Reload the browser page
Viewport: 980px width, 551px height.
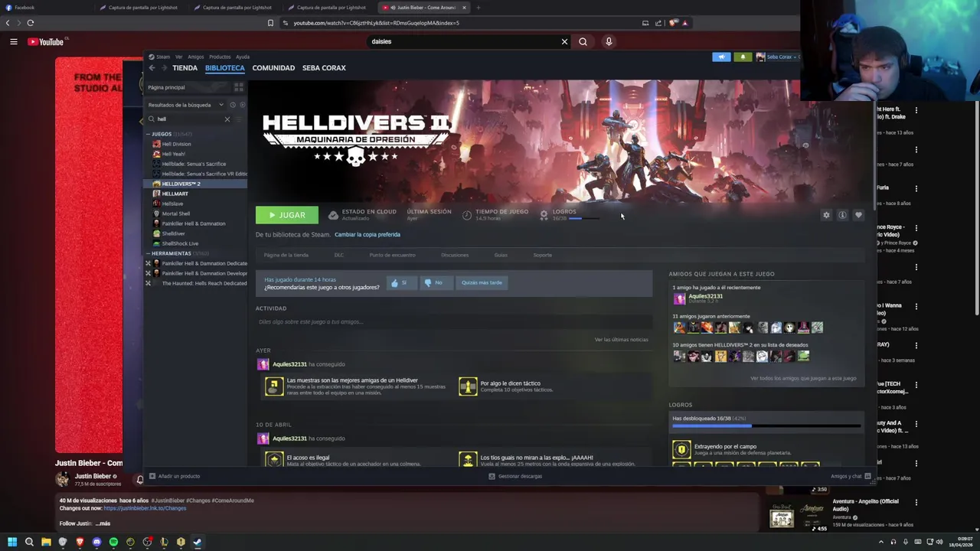click(x=30, y=23)
